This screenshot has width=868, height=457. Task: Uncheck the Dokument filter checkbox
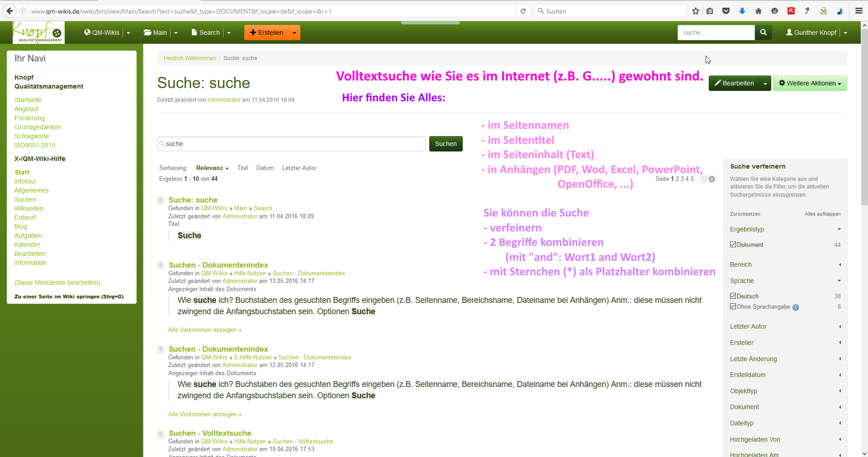[x=733, y=245]
